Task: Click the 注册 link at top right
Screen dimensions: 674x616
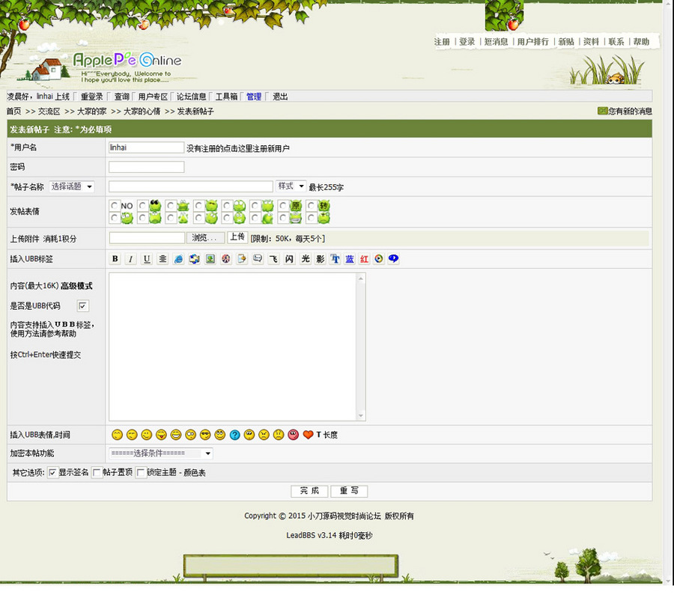Action: 441,42
